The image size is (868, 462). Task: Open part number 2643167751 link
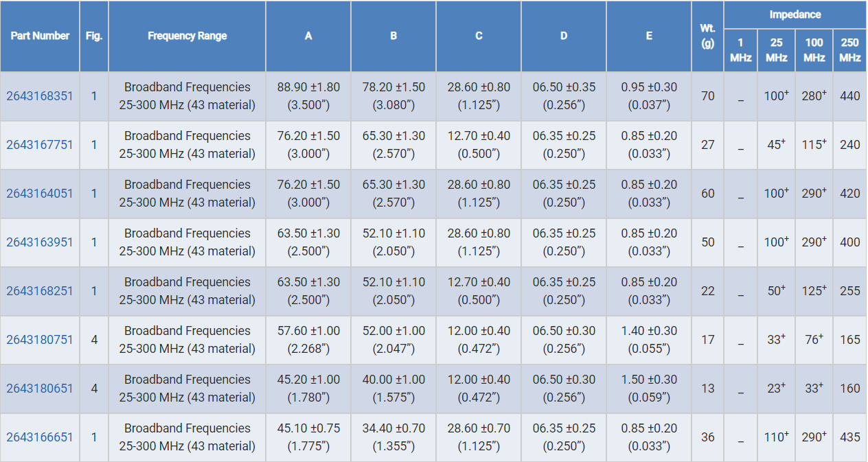point(39,145)
